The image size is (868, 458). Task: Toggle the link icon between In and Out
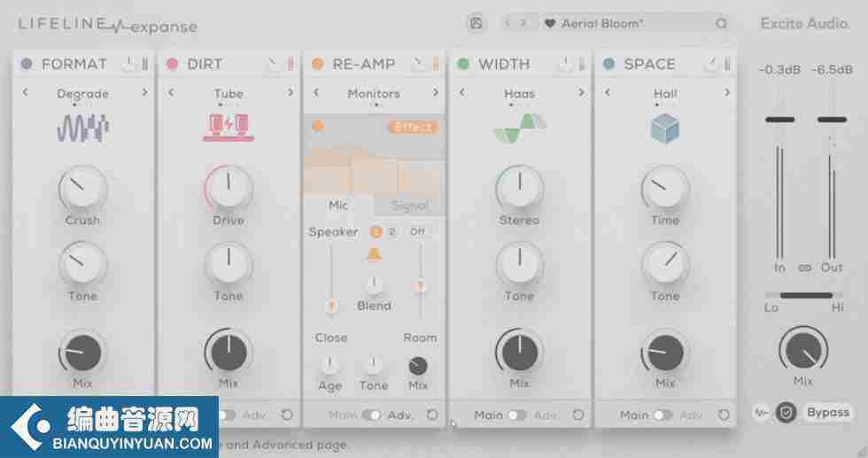(805, 268)
